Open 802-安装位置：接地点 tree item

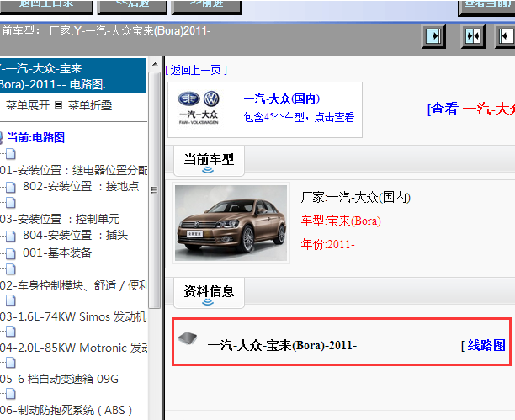pyautogui.click(x=81, y=186)
